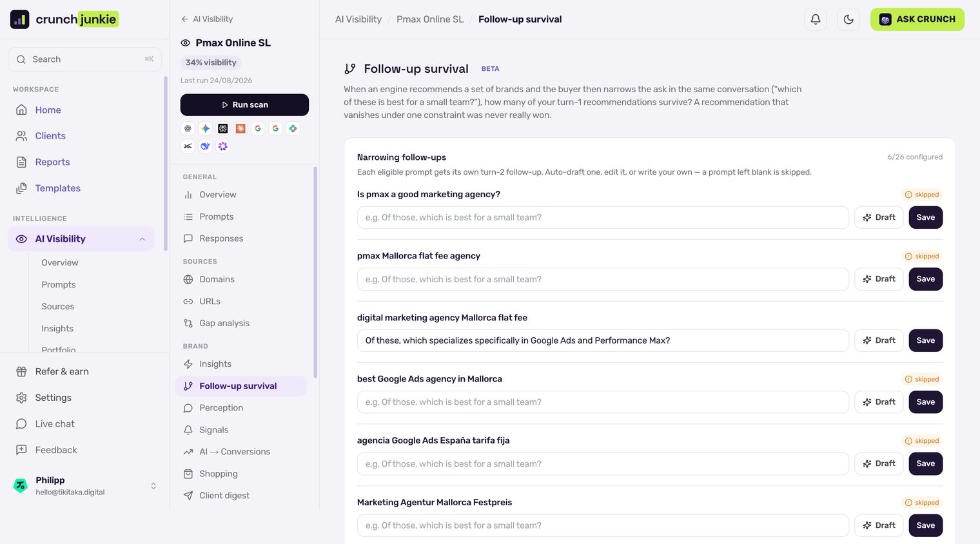980x544 pixels.
Task: Open the notifications bell
Action: (816, 19)
